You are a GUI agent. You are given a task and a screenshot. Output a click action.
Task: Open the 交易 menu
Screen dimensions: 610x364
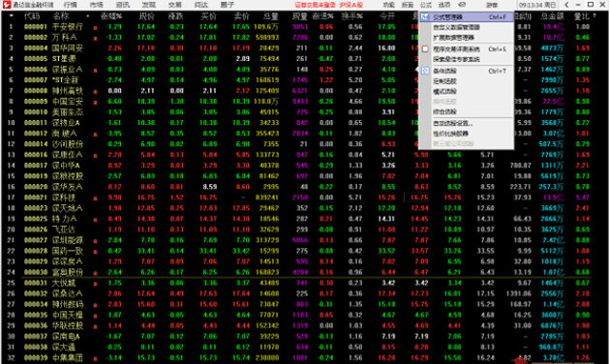click(x=175, y=5)
